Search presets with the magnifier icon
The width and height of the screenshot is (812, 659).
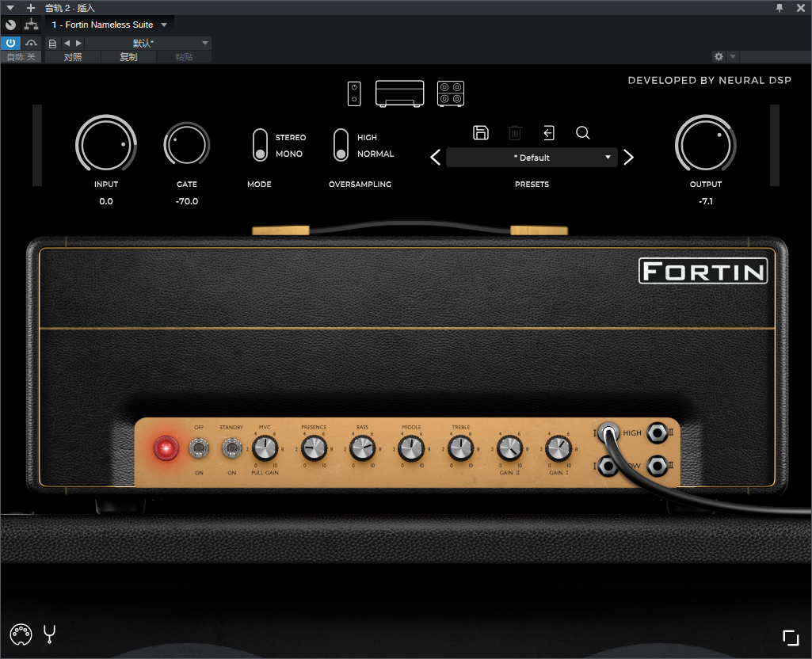click(582, 132)
